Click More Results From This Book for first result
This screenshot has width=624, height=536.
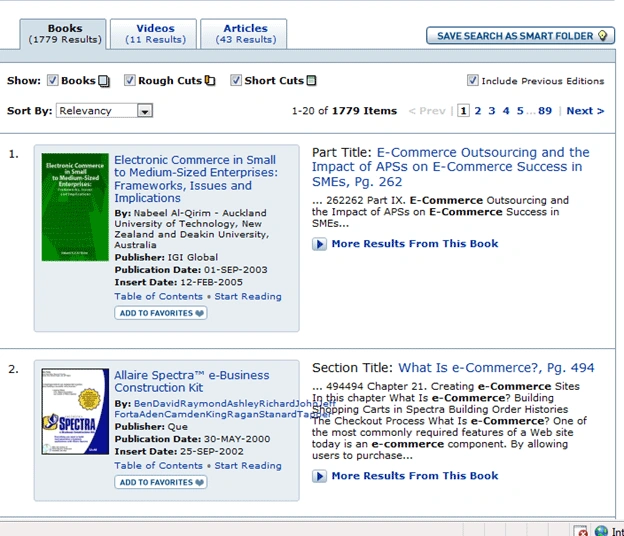tap(415, 244)
